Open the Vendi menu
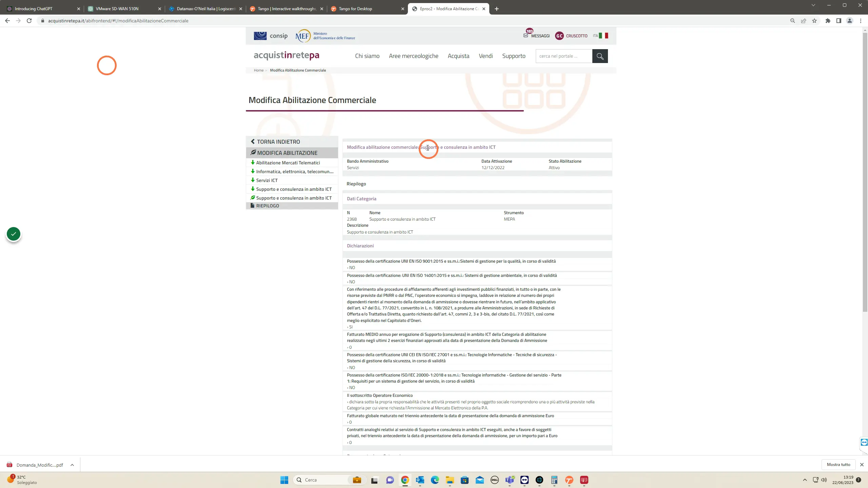Viewport: 868px width, 488px height. coord(486,56)
